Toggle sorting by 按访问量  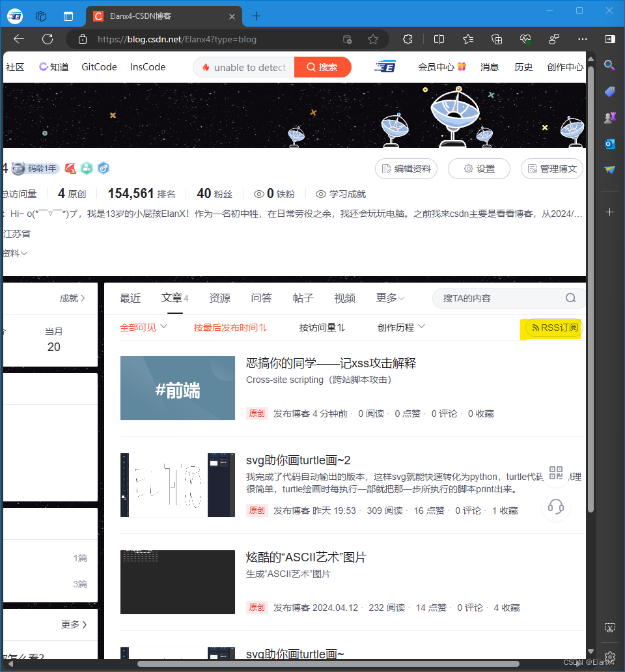pyautogui.click(x=322, y=328)
